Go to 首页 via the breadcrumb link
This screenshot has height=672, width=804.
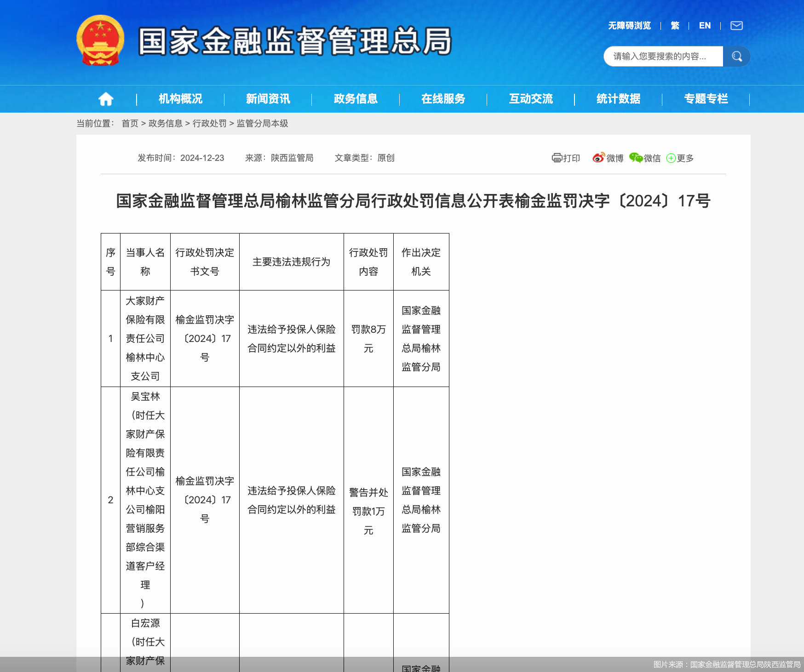coord(130,123)
